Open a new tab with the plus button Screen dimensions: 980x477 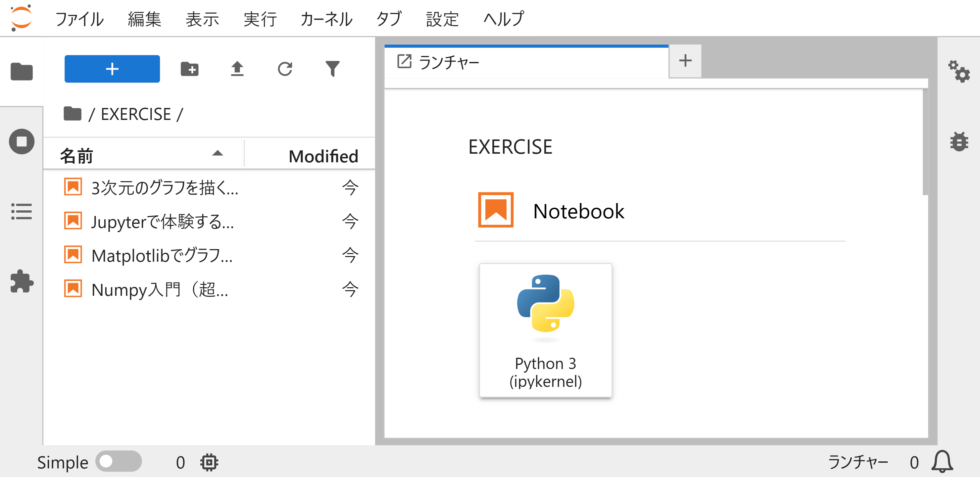685,61
